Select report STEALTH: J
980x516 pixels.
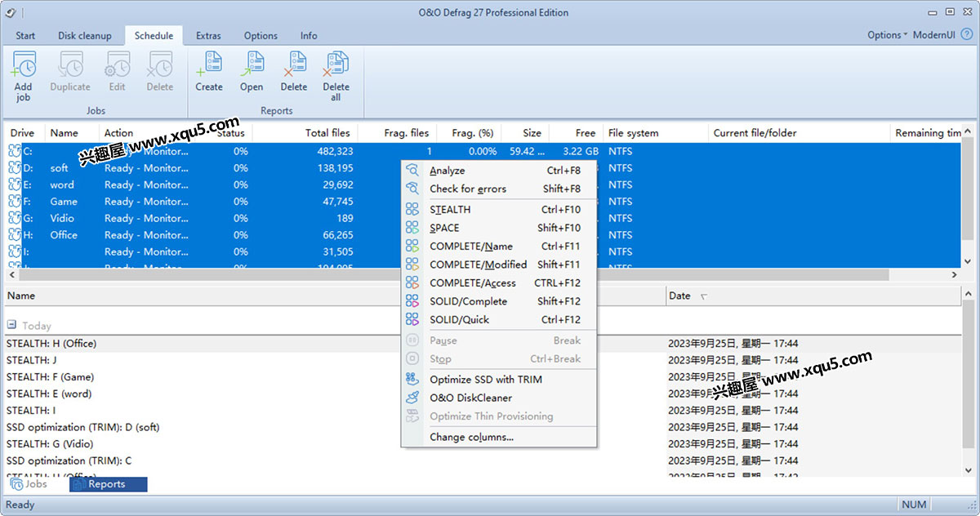pyautogui.click(x=32, y=360)
